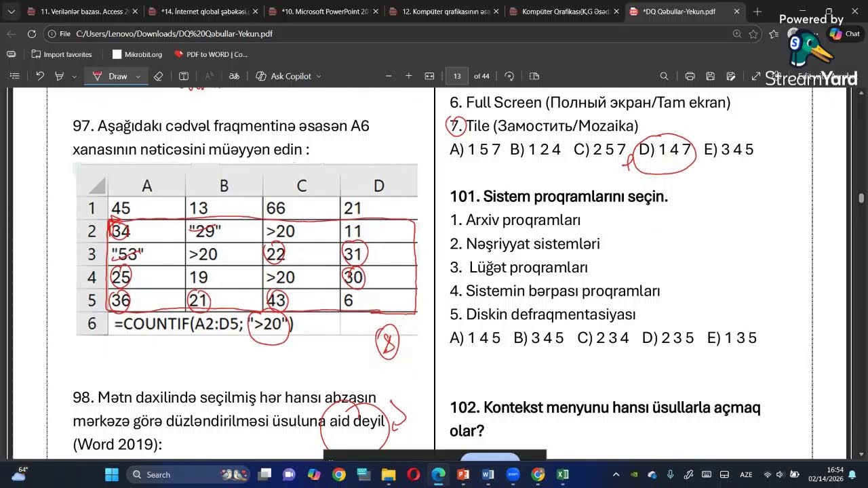The width and height of the screenshot is (868, 488).
Task: Open Google Chrome from the taskbar
Action: coord(339,474)
